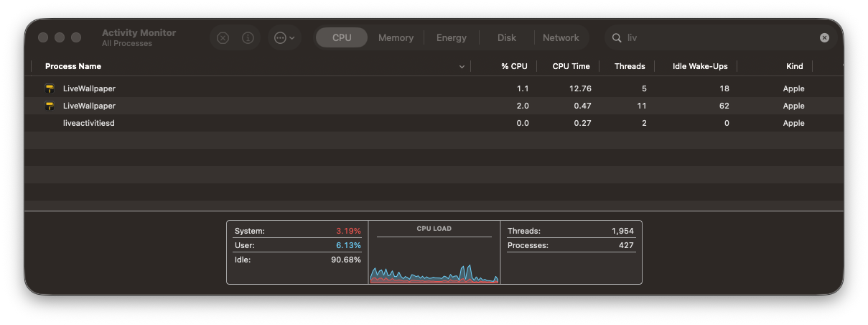This screenshot has width=868, height=325.
Task: Open the process info inspector icon
Action: click(x=248, y=38)
